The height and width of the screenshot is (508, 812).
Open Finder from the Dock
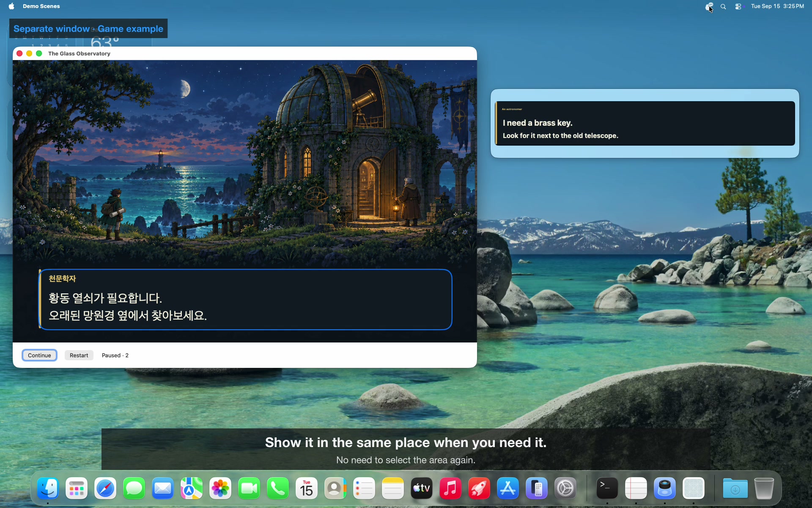pyautogui.click(x=48, y=489)
